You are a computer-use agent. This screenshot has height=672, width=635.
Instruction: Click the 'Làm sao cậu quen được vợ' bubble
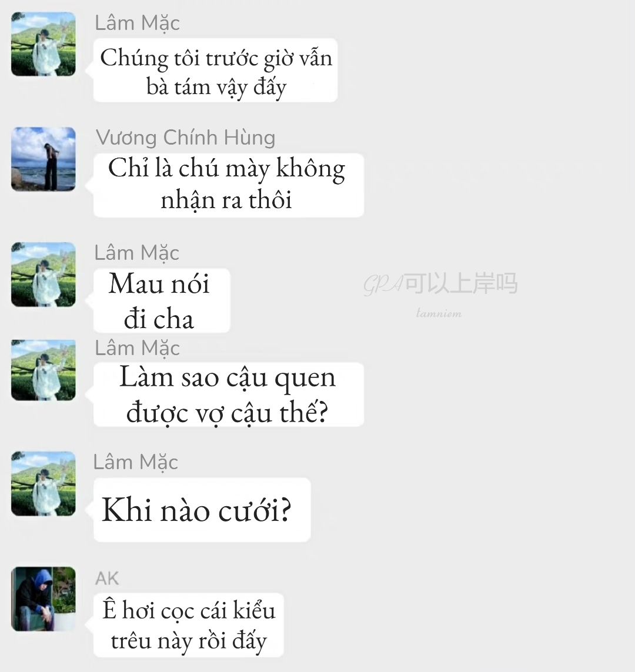pyautogui.click(x=229, y=394)
